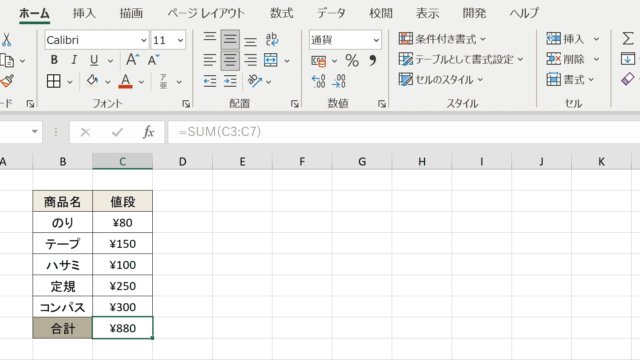The height and width of the screenshot is (360, 640).
Task: Click the phonetic guide (furigana) icon
Action: [x=163, y=81]
